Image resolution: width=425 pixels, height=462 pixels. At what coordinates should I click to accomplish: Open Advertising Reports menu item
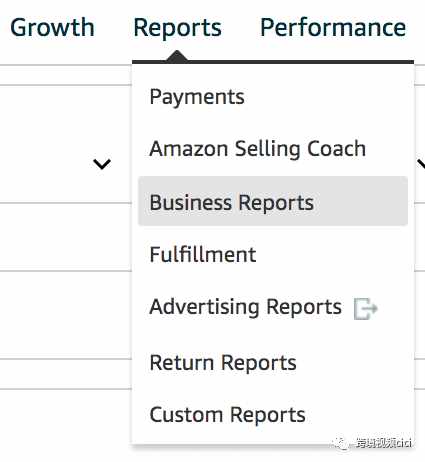click(246, 307)
